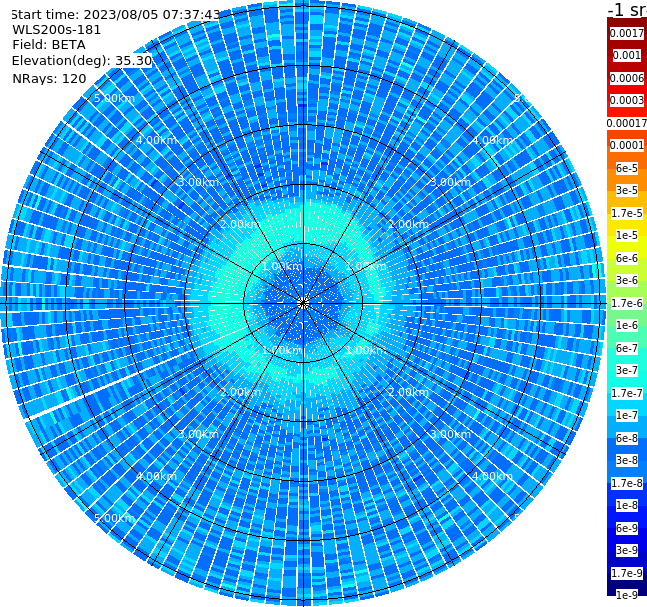Select the Elevation(deg): 35.30 text
This screenshot has width=647, height=607.
[x=82, y=61]
